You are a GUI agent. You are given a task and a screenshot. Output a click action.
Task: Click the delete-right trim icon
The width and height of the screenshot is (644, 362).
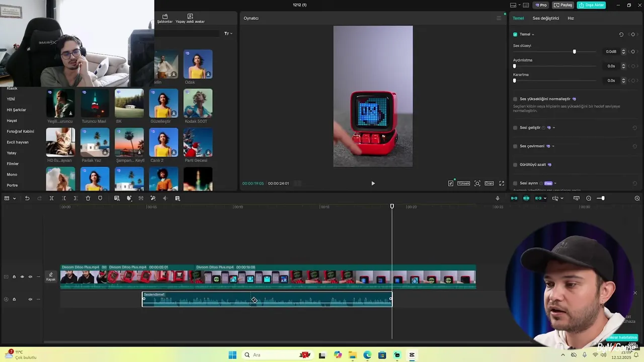click(x=75, y=199)
